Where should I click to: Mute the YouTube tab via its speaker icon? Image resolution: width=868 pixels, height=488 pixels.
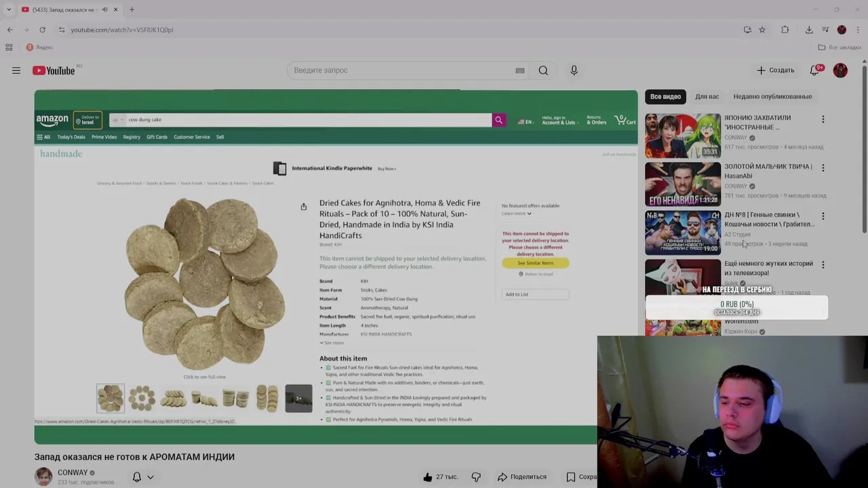click(104, 9)
